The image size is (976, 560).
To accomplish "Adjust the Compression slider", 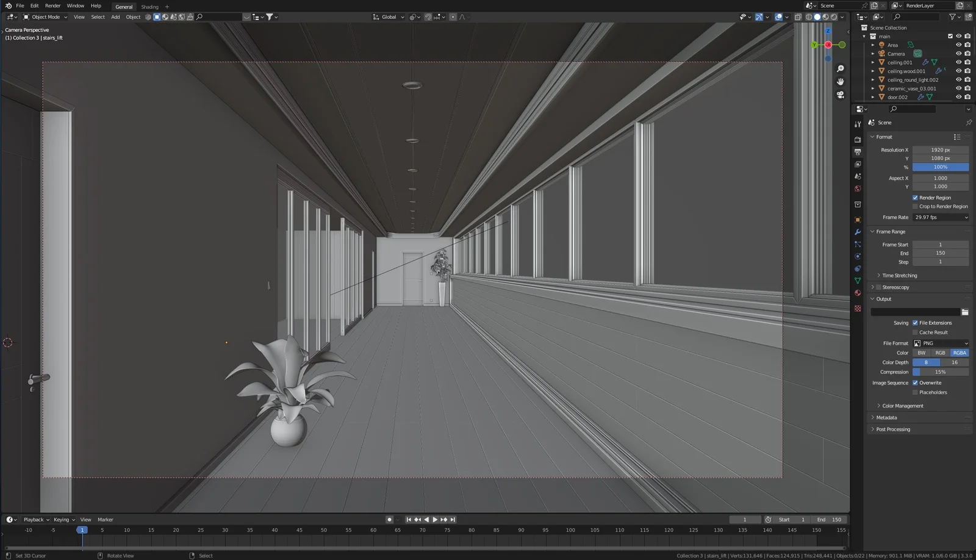I will 941,372.
